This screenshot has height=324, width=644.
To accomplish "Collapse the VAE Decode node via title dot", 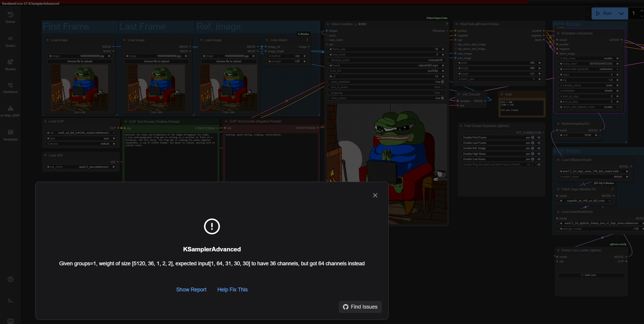I will [459, 94].
